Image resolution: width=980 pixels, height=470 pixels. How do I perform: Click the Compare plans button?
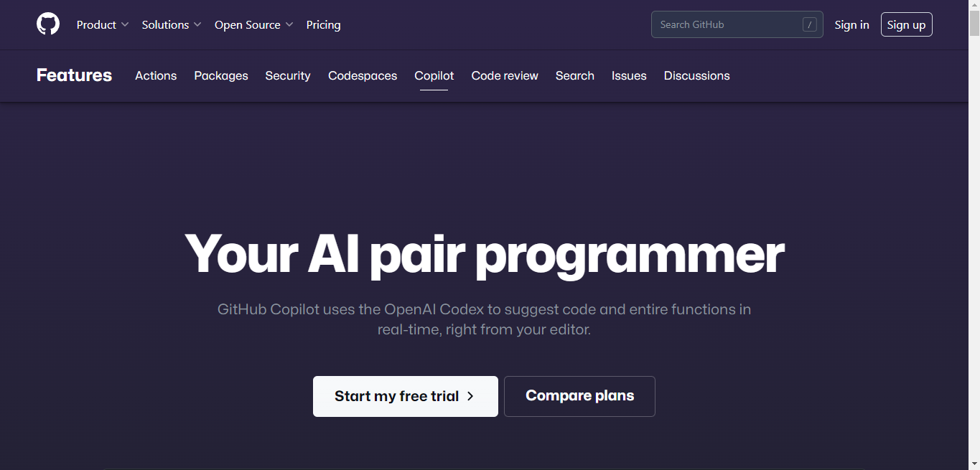pyautogui.click(x=579, y=396)
